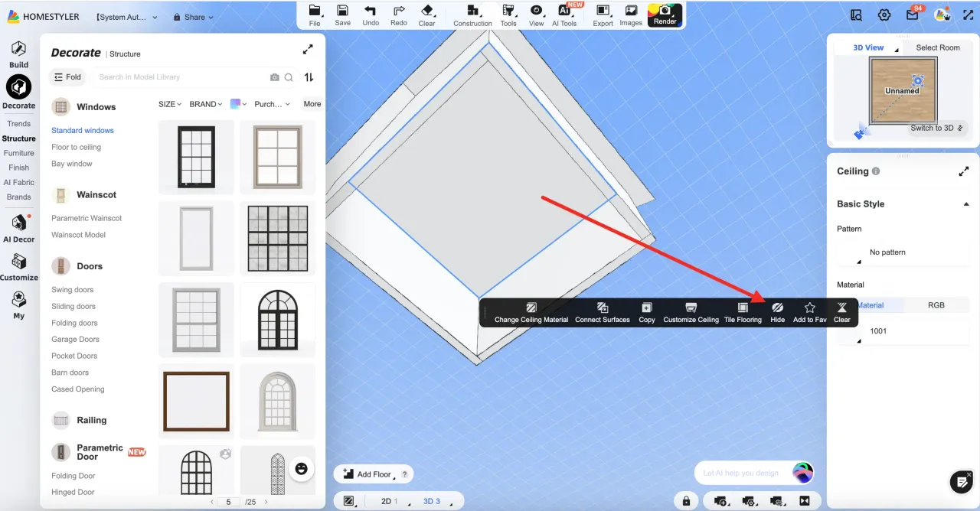980x511 pixels.
Task: Open the Render camera button
Action: tap(665, 14)
